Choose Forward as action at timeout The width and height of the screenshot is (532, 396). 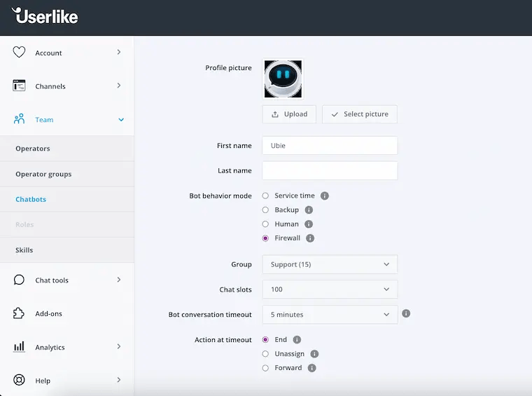point(265,368)
